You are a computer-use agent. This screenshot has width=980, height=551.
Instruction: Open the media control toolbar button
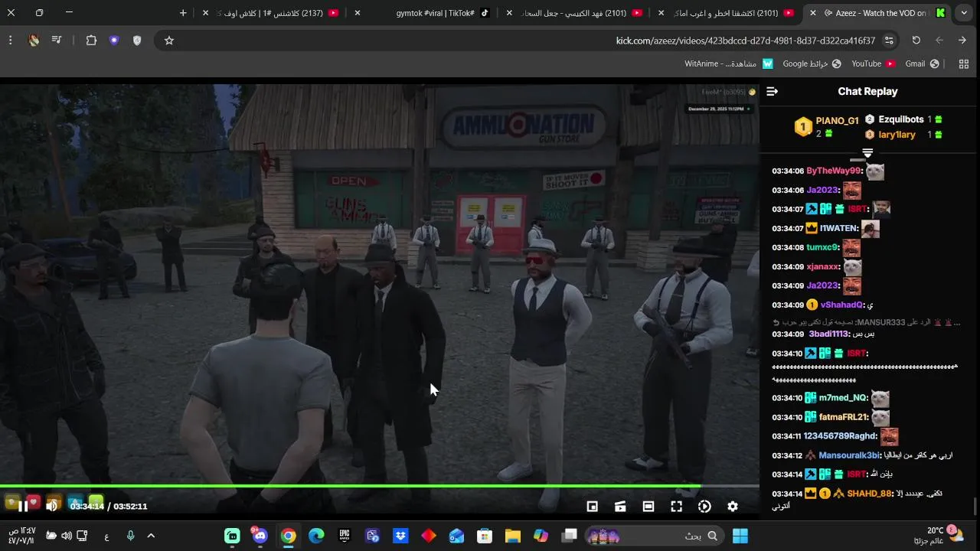pyautogui.click(x=57, y=41)
